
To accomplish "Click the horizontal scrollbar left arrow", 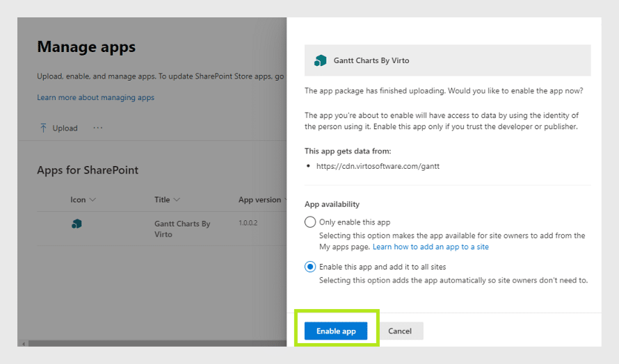I will coord(24,344).
